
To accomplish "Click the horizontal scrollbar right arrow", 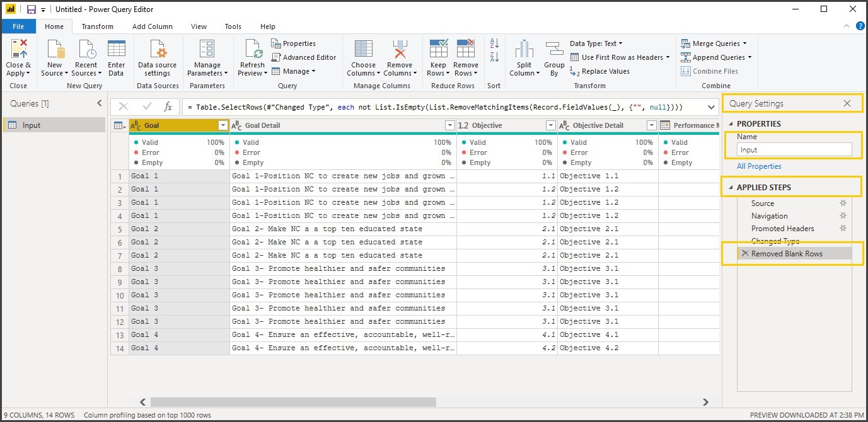I will tap(705, 402).
